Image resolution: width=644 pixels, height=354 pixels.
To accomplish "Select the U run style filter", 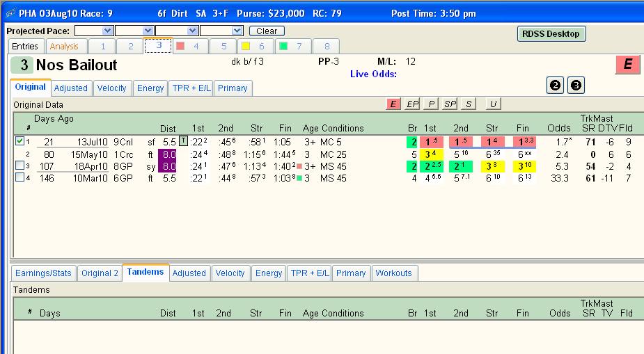I will (493, 104).
